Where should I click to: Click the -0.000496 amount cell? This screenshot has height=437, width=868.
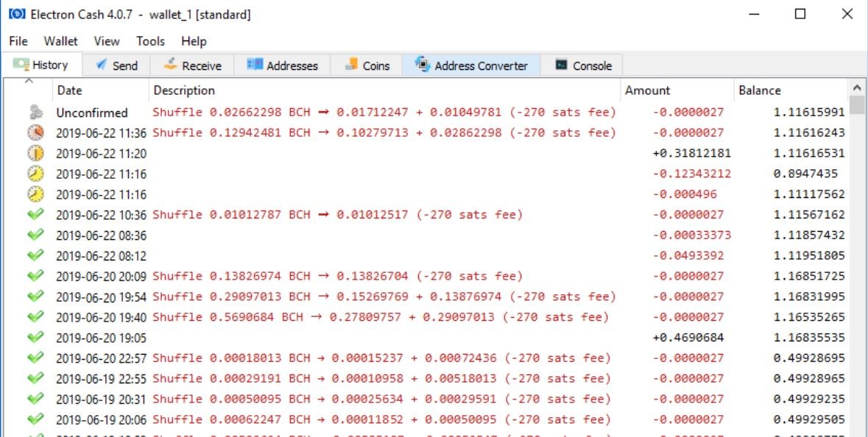click(x=685, y=194)
